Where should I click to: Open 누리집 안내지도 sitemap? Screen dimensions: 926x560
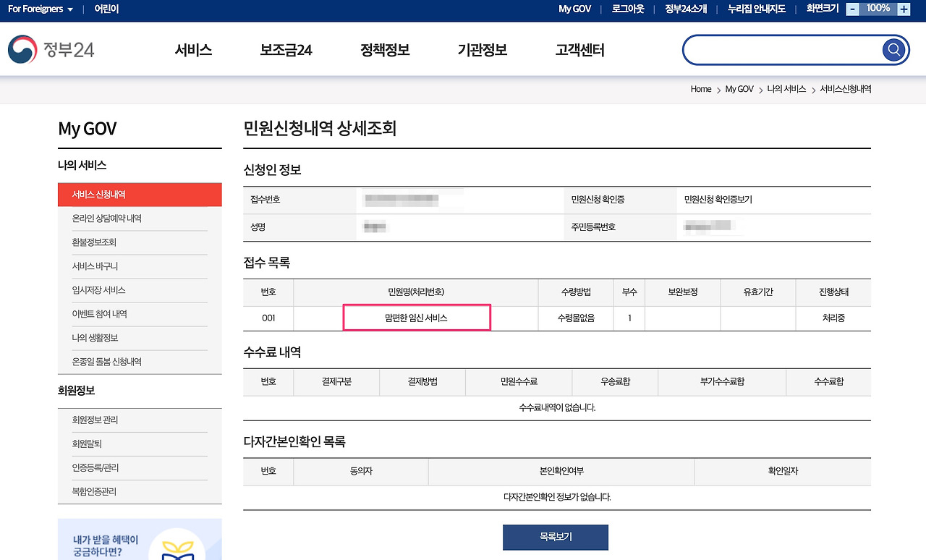click(x=756, y=9)
